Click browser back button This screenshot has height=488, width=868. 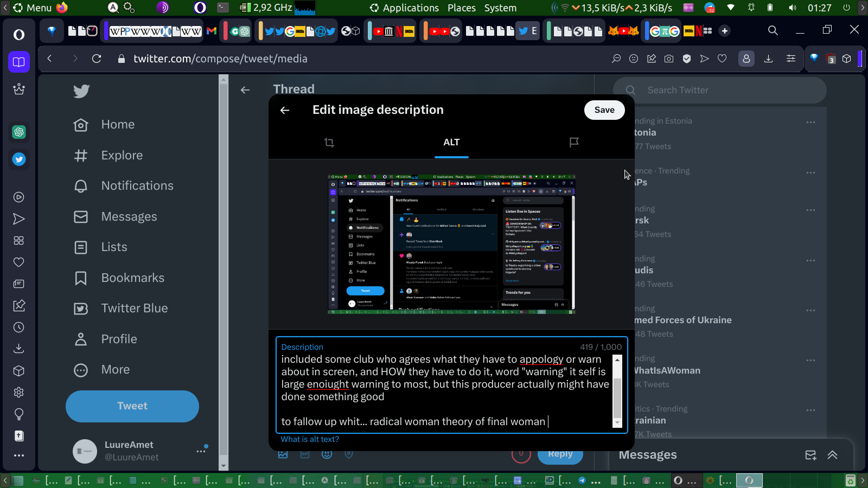[50, 59]
